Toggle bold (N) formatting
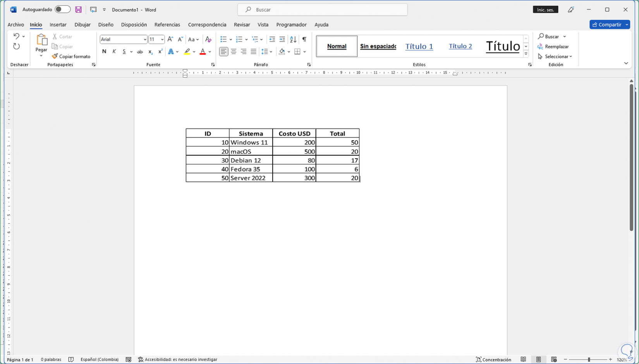Image resolution: width=639 pixels, height=364 pixels. (x=104, y=52)
